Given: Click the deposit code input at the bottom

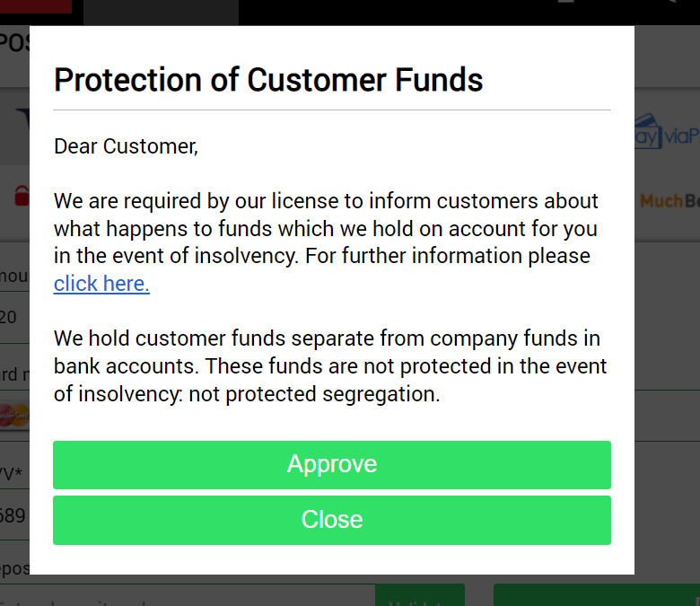Looking at the screenshot, I should click(x=188, y=595).
